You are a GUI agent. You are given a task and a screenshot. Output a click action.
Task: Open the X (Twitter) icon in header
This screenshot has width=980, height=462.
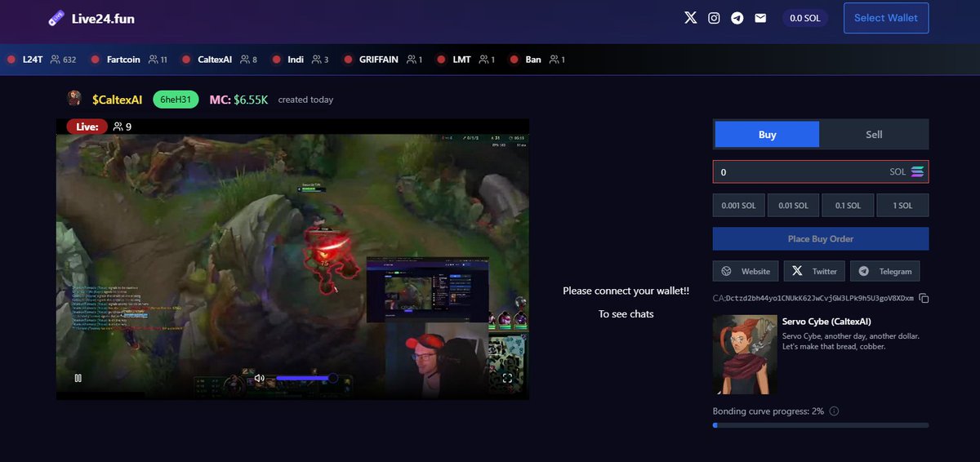click(691, 17)
